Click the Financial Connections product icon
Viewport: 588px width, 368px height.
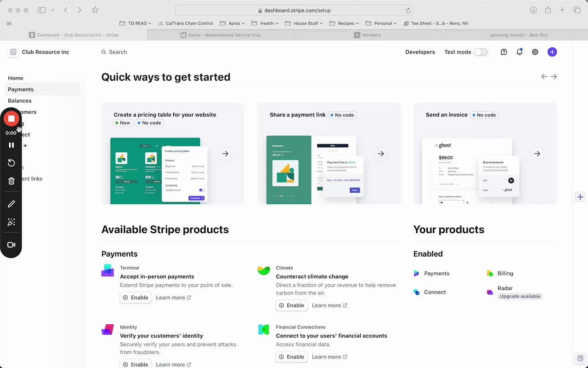(264, 329)
